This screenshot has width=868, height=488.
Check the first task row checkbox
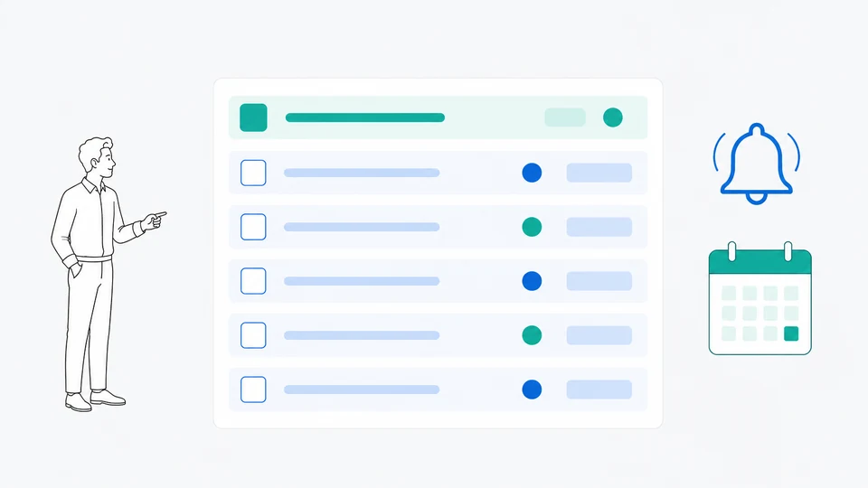253,173
